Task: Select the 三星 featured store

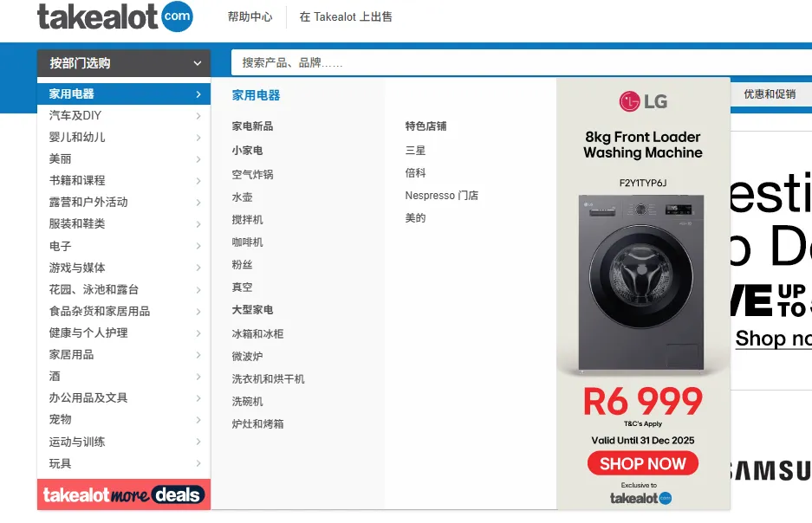Action: 415,151
